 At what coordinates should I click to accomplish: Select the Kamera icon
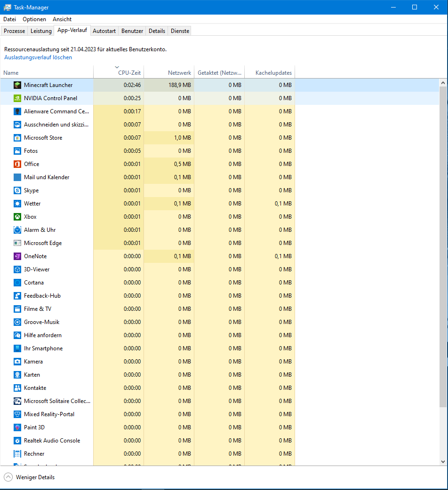click(x=17, y=362)
